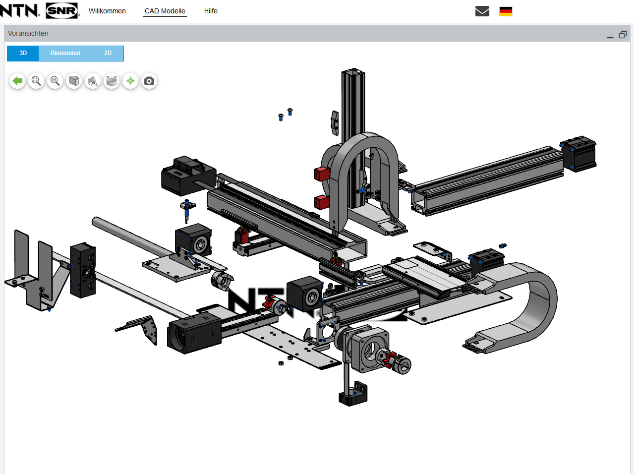Collapse the Voransichten panel
Image resolution: width=634 pixels, height=474 pixels.
(609, 34)
